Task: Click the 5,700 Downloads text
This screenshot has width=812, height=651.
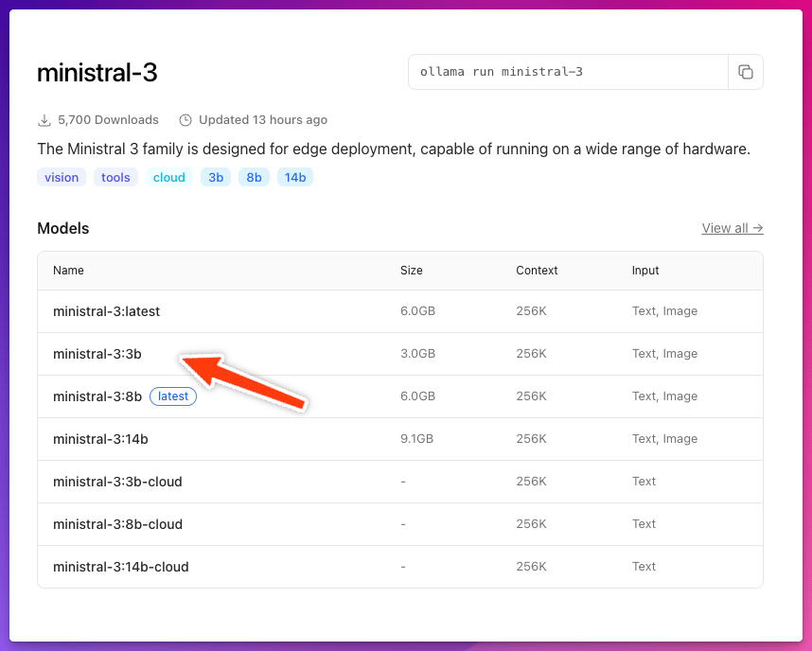Action: tap(108, 120)
